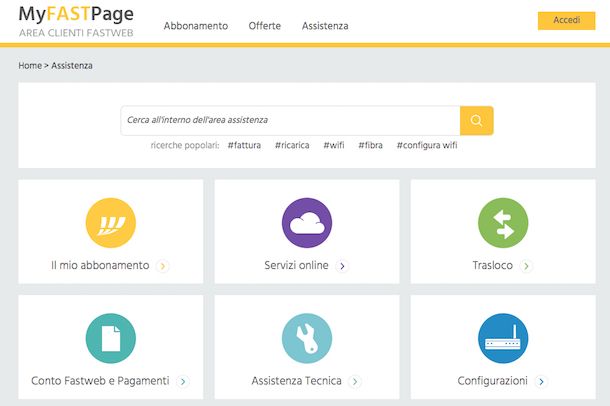Focus the assistance area search field
610x406 pixels.
click(x=290, y=121)
